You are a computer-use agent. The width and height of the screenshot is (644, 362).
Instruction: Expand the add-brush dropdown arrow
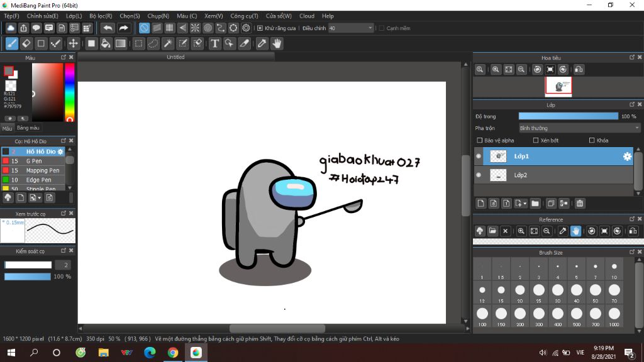click(40, 198)
